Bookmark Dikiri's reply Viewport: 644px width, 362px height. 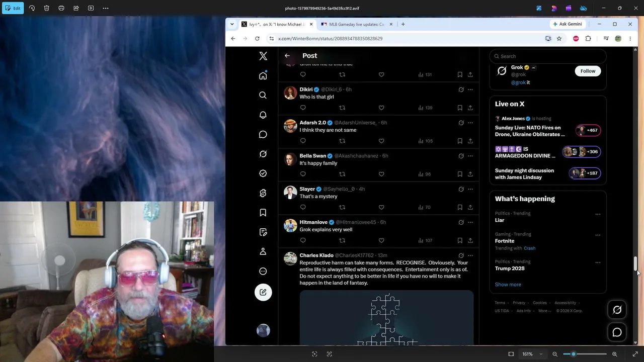click(x=460, y=108)
